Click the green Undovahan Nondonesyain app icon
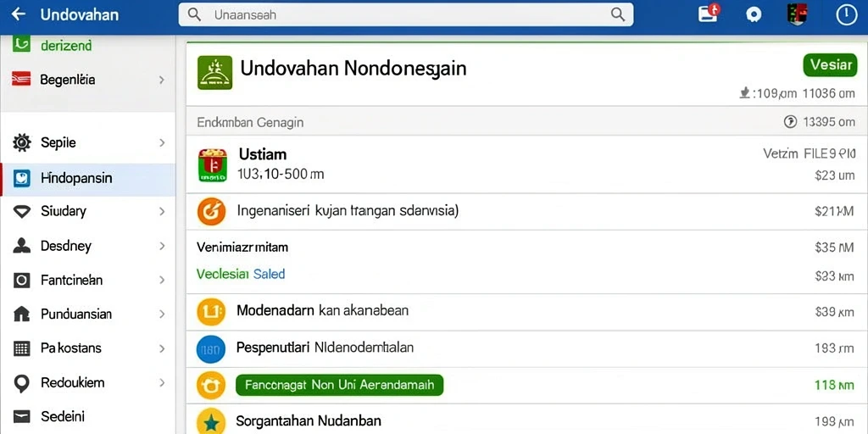The image size is (868, 434). coord(214,73)
